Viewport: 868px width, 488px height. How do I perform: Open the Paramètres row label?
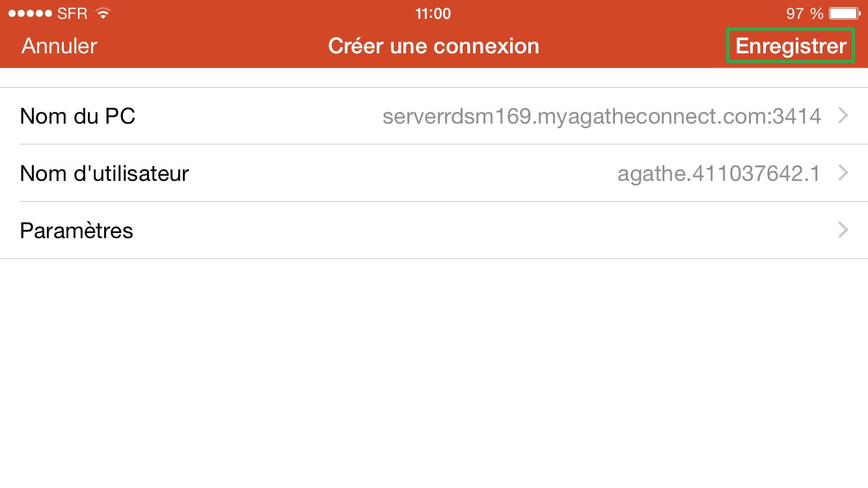click(76, 230)
